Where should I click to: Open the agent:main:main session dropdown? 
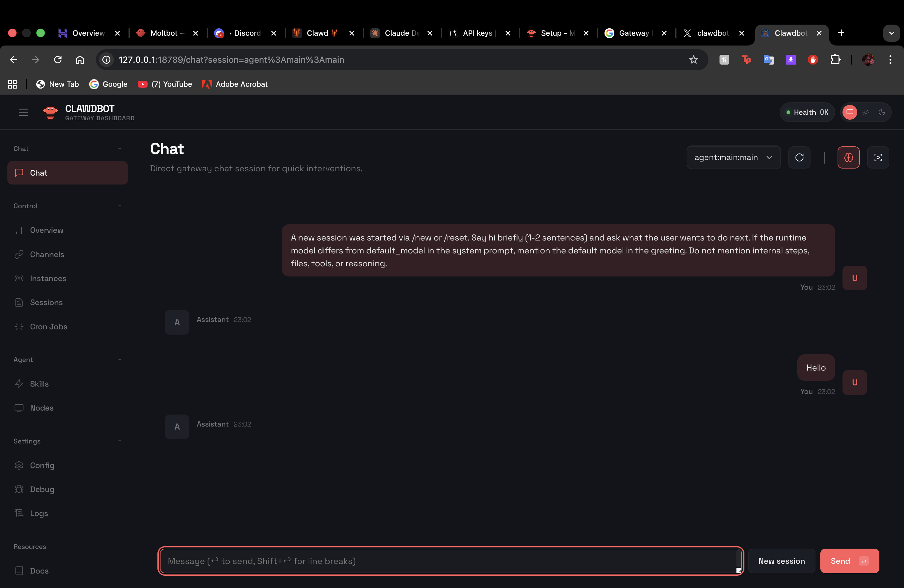pos(733,157)
